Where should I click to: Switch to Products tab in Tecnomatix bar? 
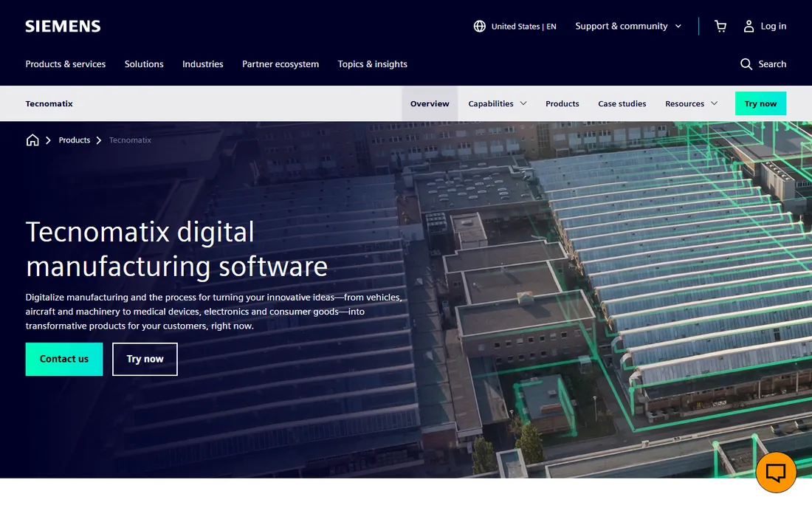tap(562, 103)
